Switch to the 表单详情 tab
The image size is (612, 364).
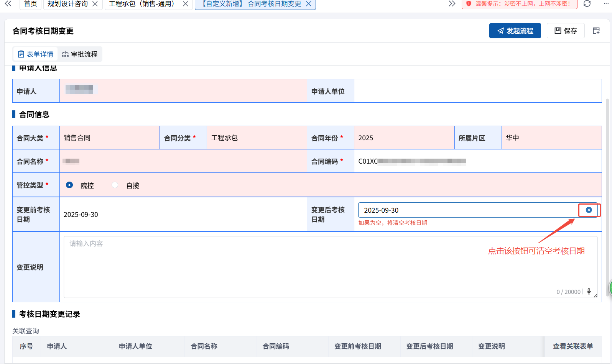[x=36, y=54]
